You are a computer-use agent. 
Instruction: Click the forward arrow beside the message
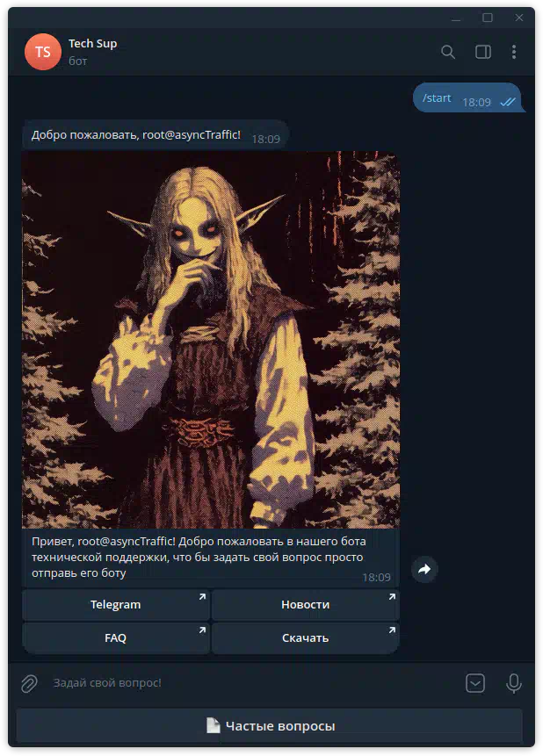point(424,569)
